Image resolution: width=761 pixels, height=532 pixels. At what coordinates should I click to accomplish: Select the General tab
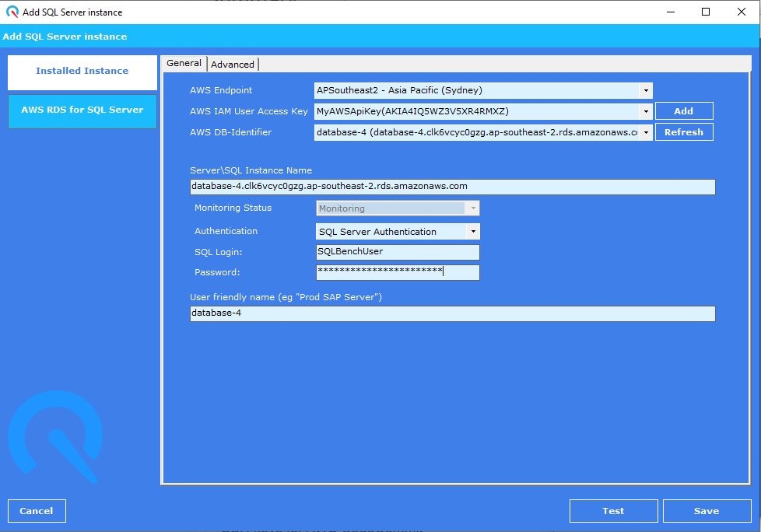(184, 64)
